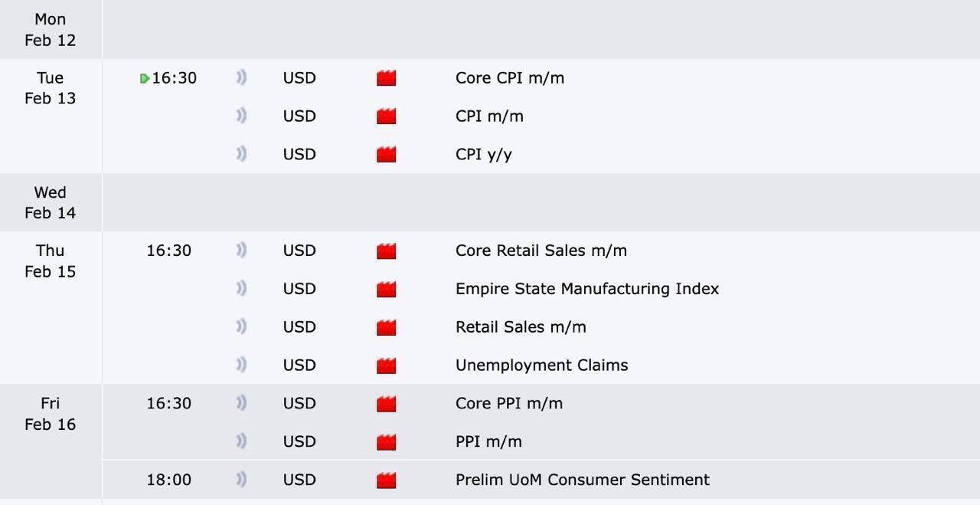Viewport: 980px width, 505px height.
Task: Click the red impact folder icon for CPI y/y
Action: [x=387, y=155]
